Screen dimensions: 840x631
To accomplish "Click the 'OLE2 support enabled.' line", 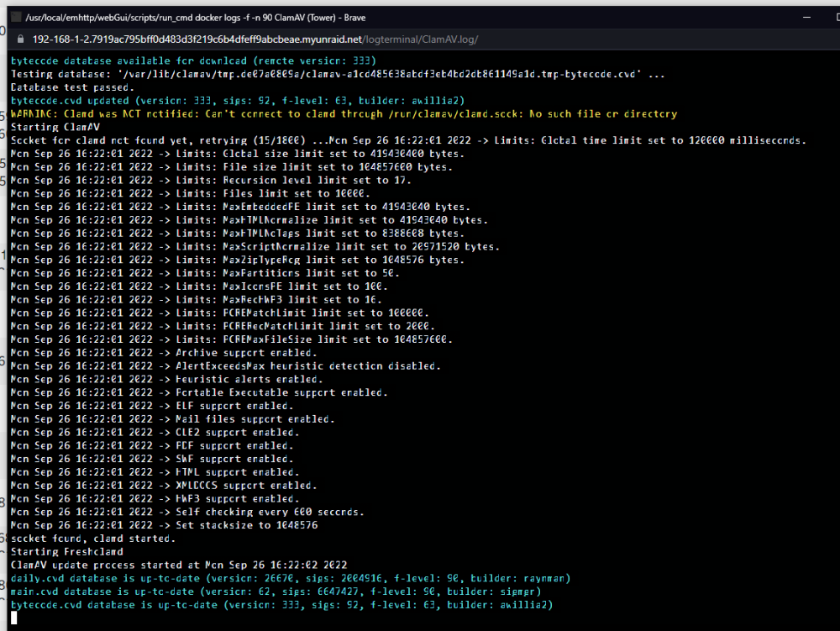I will (x=155, y=432).
